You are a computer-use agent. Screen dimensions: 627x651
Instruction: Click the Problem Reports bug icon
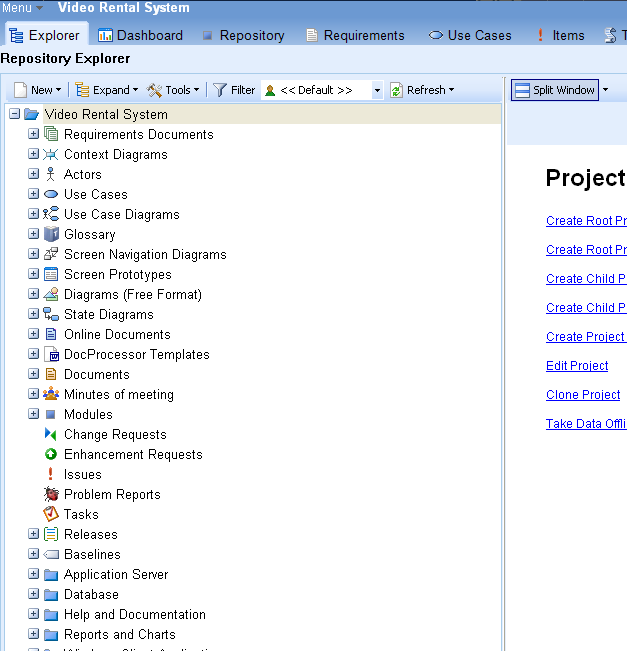coord(51,494)
